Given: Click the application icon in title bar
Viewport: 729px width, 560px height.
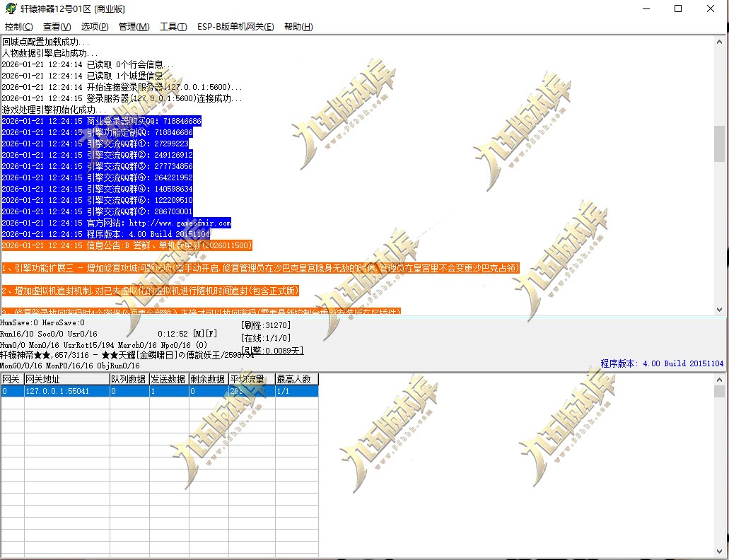Looking at the screenshot, I should click(11, 8).
